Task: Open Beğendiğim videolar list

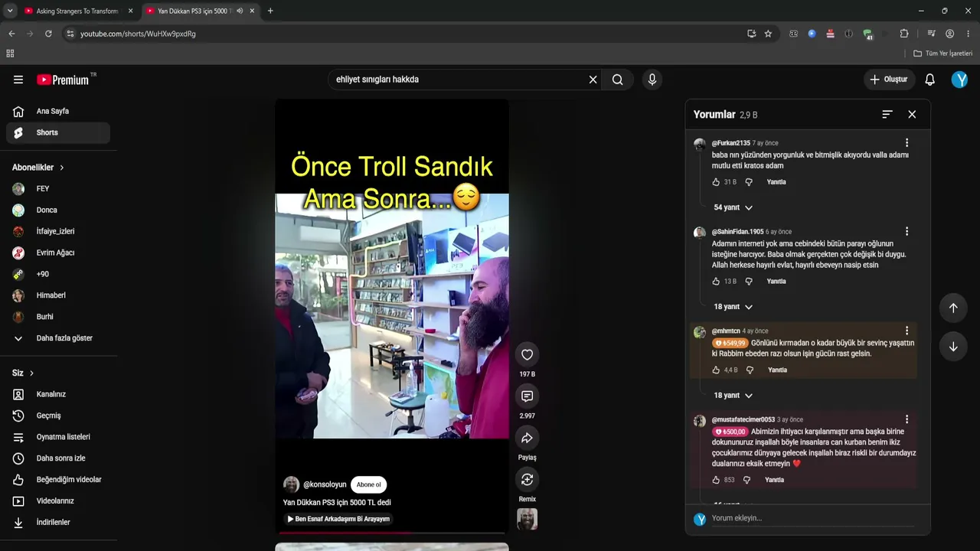Action: coord(58,480)
